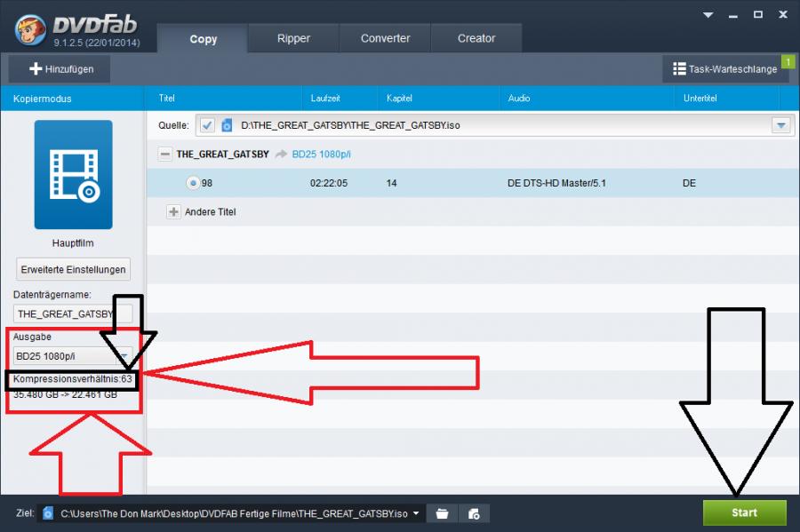Toggle the Quelle source checkbox
800x532 pixels.
pos(207,125)
